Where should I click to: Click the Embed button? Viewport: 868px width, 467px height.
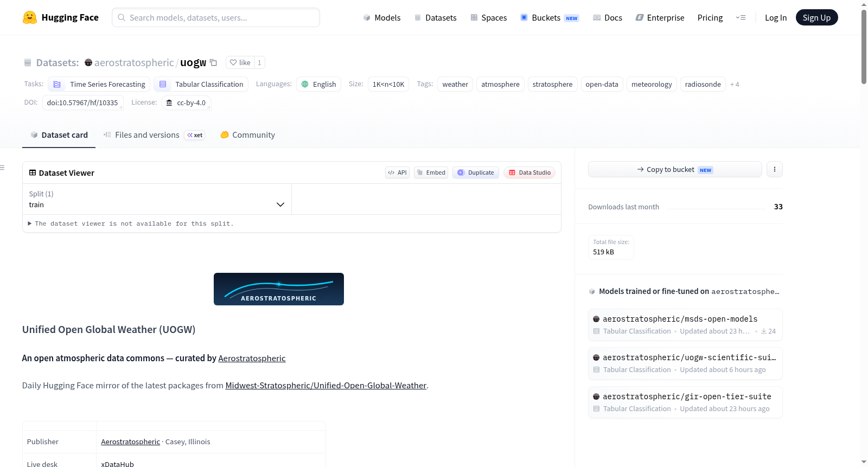coord(431,172)
